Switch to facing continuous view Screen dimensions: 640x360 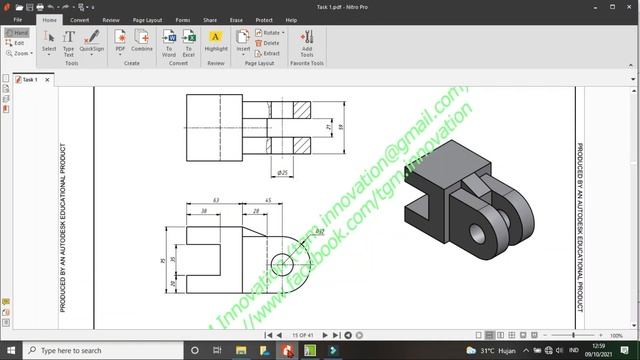pyautogui.click(x=512, y=335)
